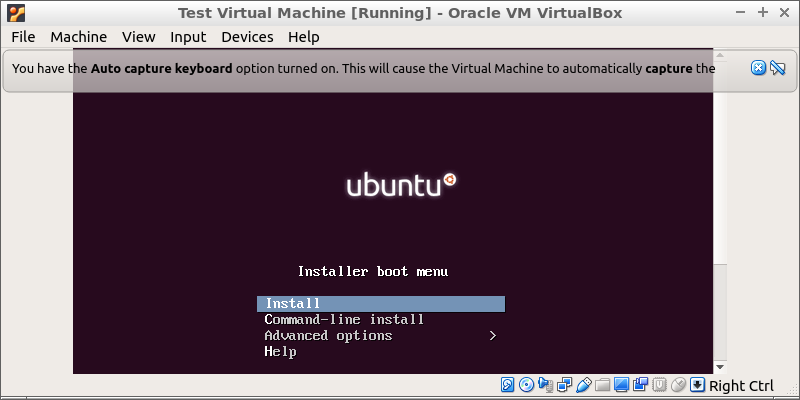Click the display status icon

click(621, 385)
